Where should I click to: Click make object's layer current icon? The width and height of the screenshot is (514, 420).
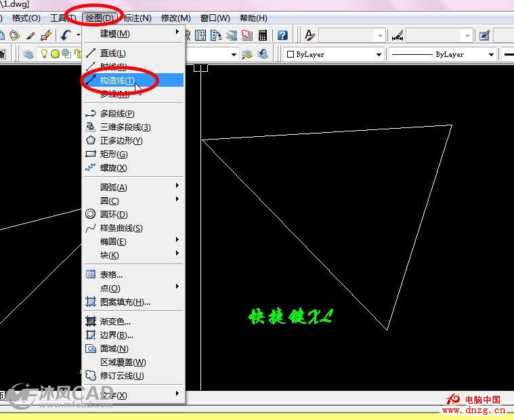coord(247,54)
